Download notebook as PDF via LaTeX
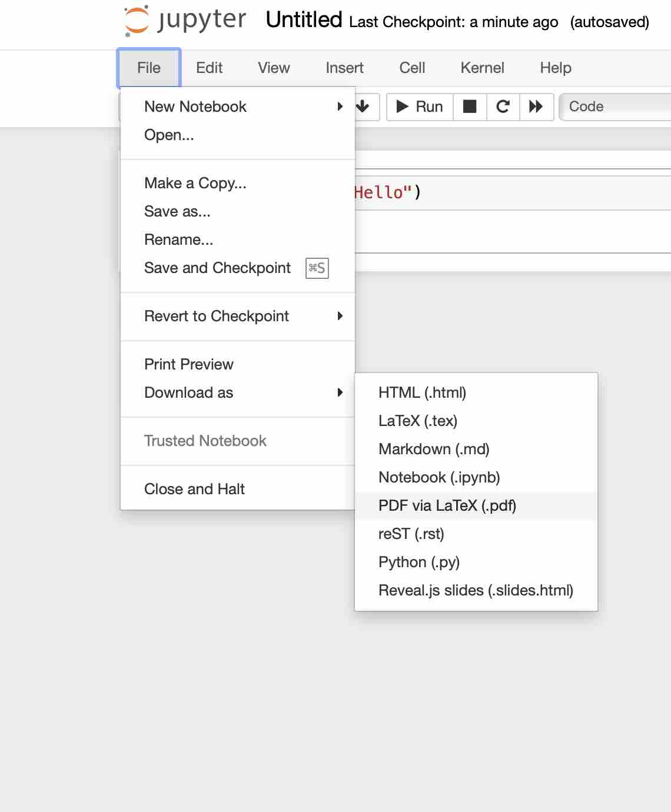 click(447, 505)
